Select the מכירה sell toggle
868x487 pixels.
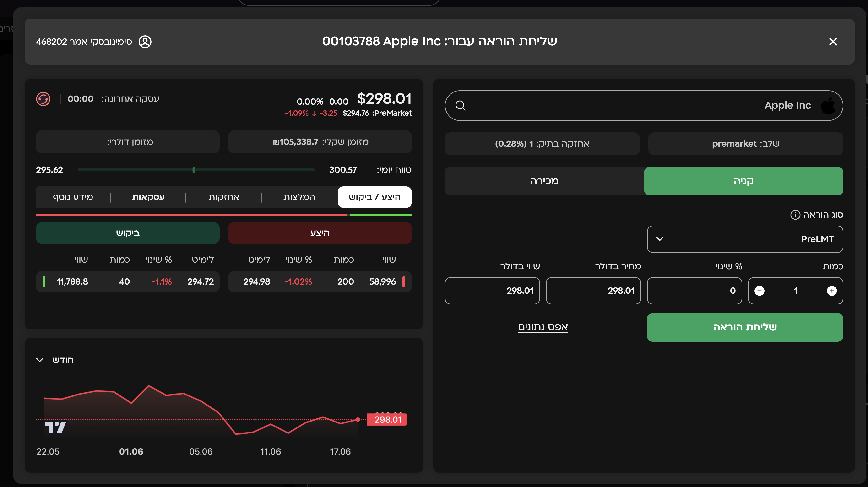544,181
